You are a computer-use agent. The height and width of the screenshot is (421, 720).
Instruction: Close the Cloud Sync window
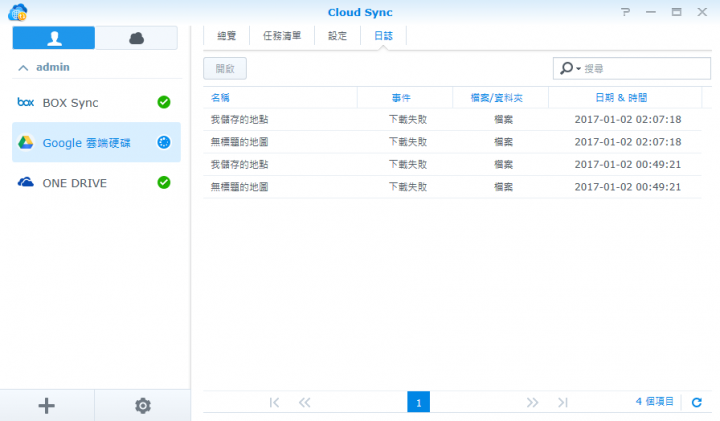(702, 12)
